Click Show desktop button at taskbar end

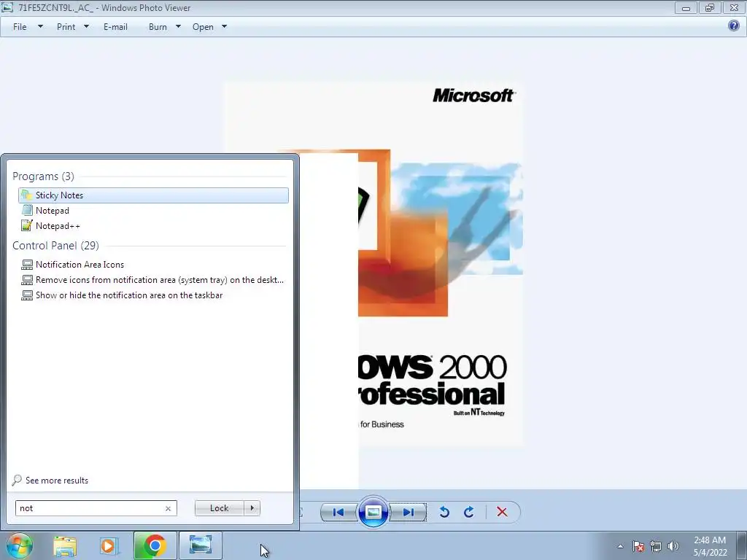(742, 545)
